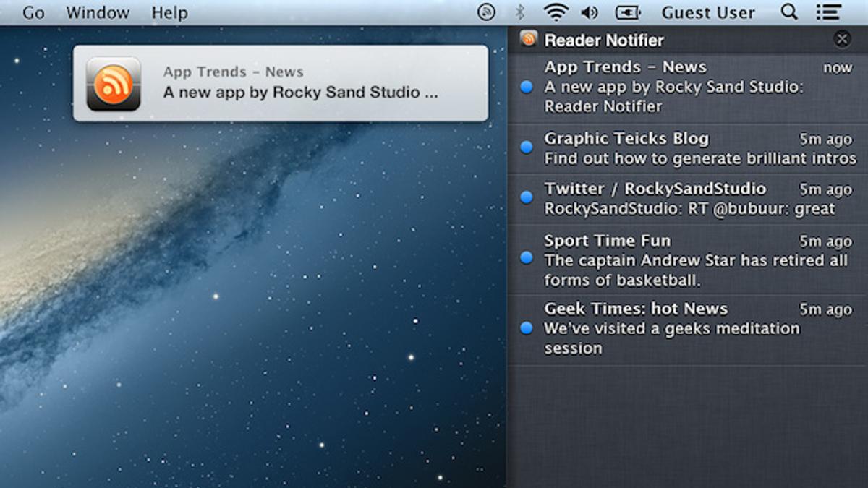Open the Bluetooth status menu

(519, 12)
